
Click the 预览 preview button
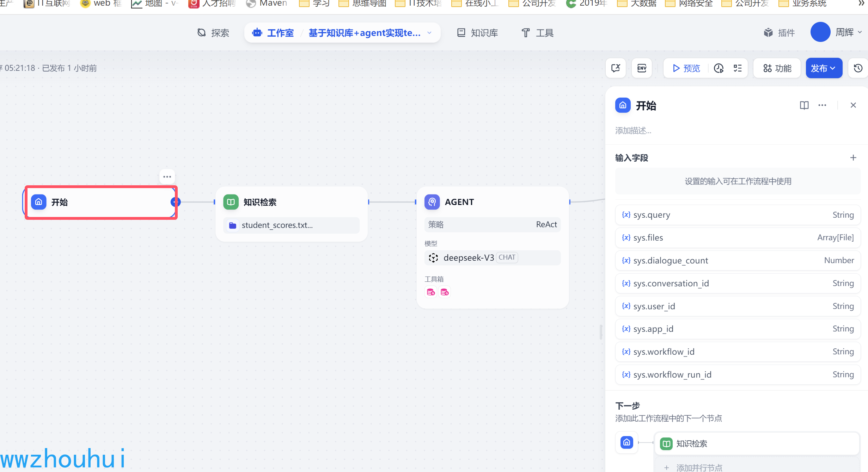click(x=686, y=68)
